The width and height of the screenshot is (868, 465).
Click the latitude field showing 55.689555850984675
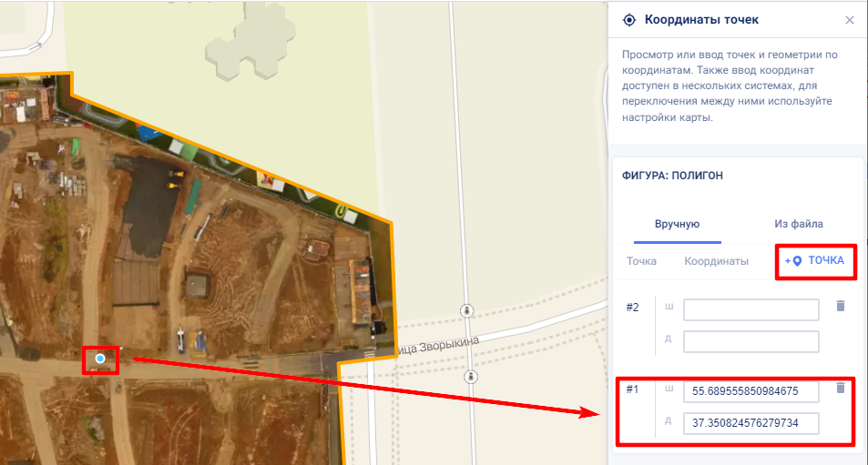[x=751, y=391]
